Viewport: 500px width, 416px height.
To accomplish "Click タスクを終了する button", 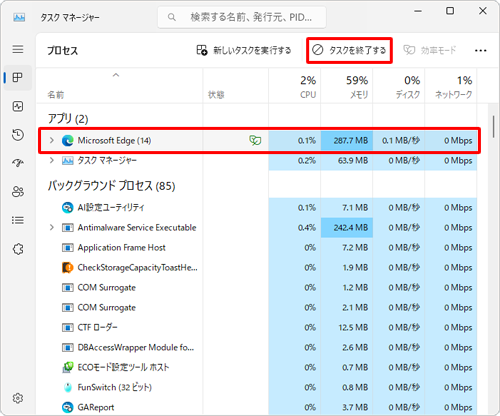I will pos(349,50).
